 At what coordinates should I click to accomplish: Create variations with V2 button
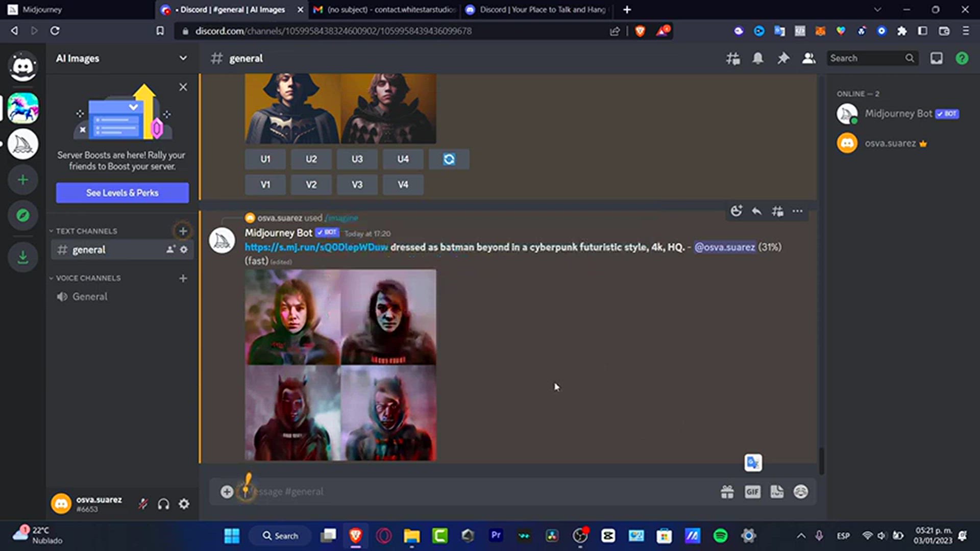[311, 185]
